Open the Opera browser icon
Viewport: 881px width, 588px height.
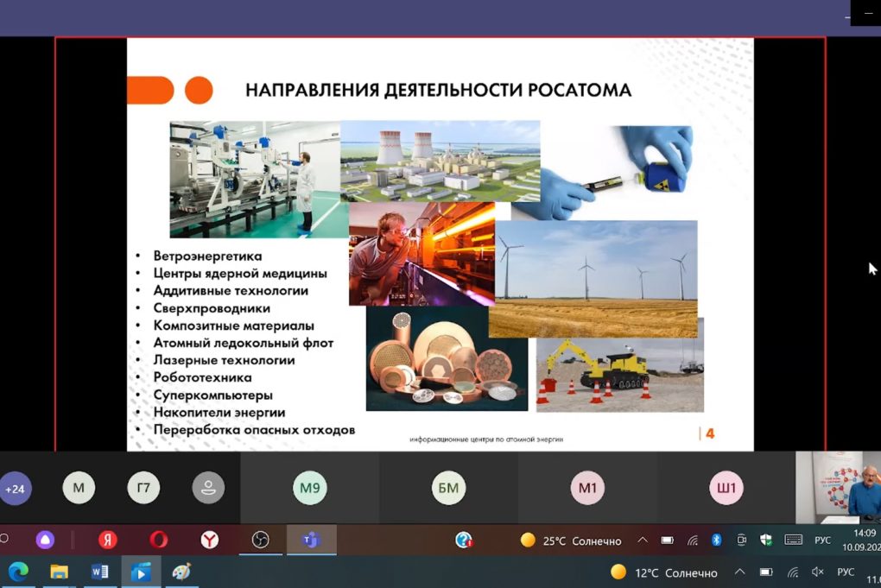(x=159, y=540)
